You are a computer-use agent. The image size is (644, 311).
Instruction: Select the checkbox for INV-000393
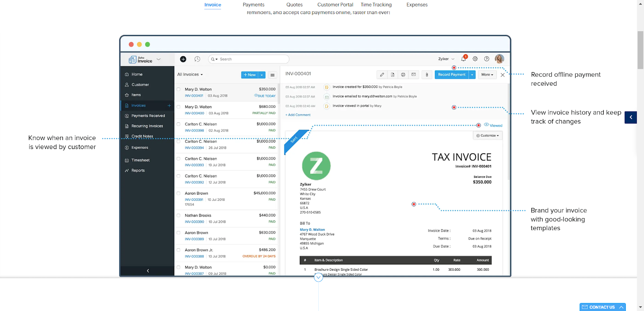coord(178,159)
